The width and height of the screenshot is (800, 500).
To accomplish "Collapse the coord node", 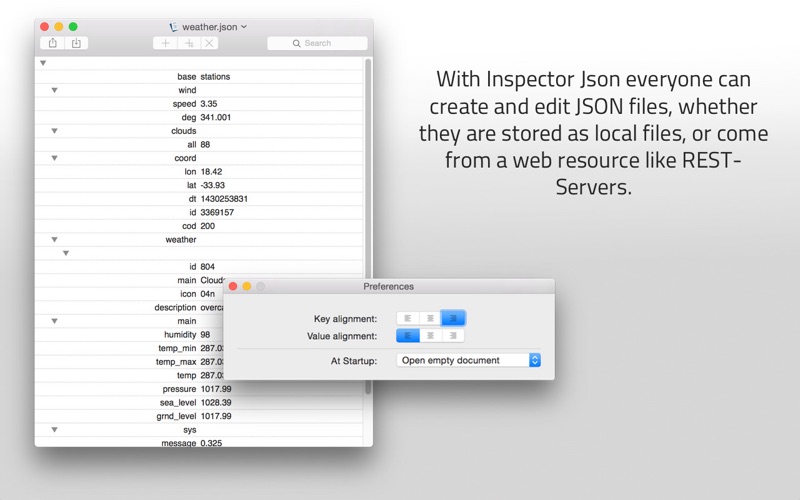I will (54, 158).
